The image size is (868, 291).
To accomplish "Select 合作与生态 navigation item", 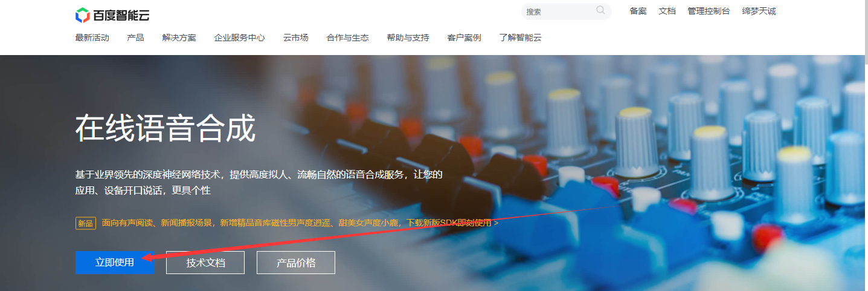I will [x=347, y=38].
